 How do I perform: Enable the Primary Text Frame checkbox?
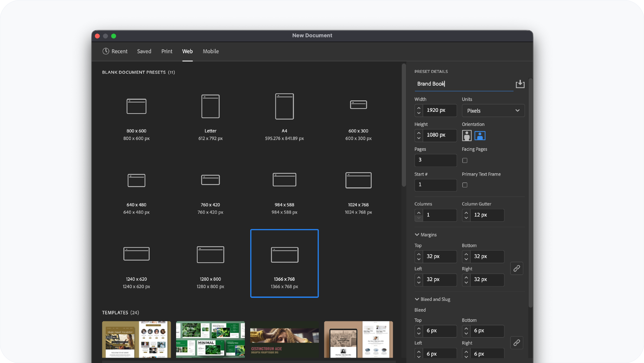[x=465, y=185]
